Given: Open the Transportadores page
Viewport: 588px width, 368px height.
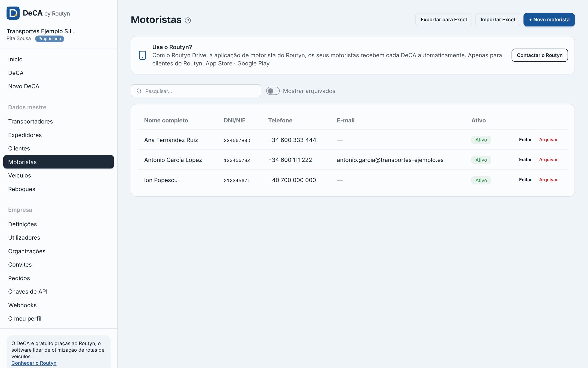Looking at the screenshot, I should [x=59, y=122].
